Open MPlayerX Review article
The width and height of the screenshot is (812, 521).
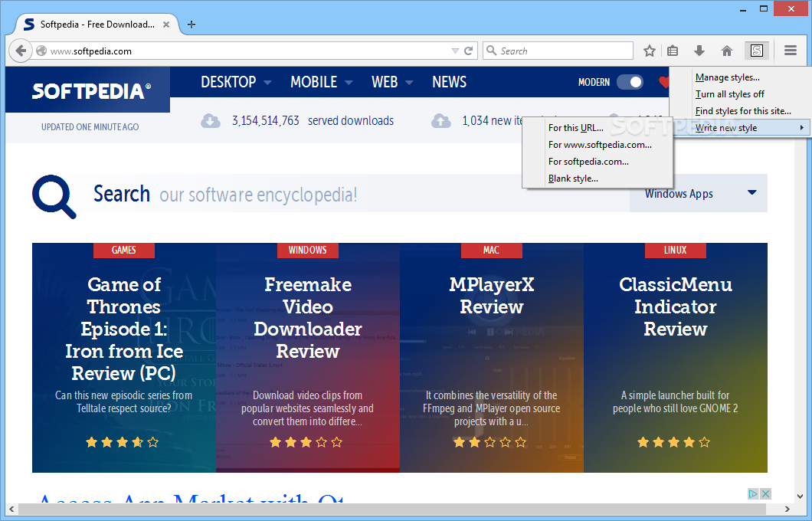tap(492, 295)
